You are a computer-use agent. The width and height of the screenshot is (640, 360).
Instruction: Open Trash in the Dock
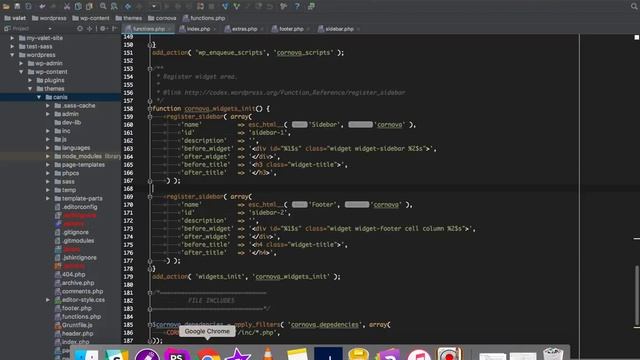pyautogui.click(x=553, y=353)
